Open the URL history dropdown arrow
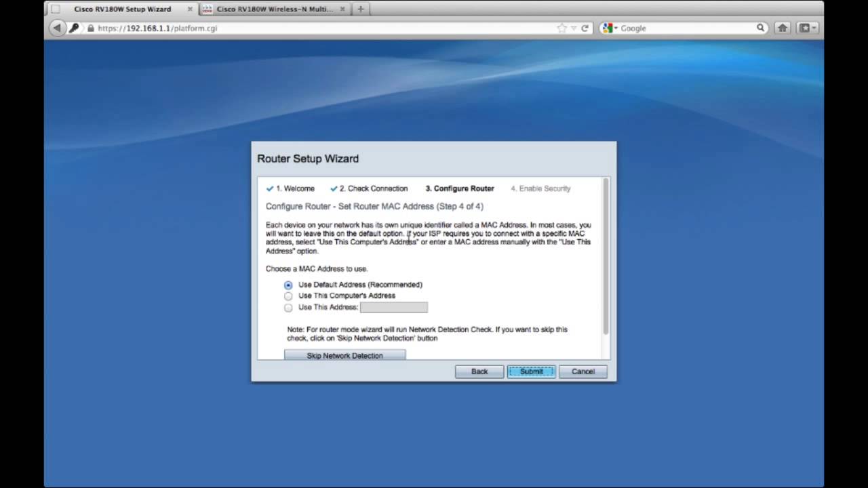The height and width of the screenshot is (488, 868). tap(574, 28)
